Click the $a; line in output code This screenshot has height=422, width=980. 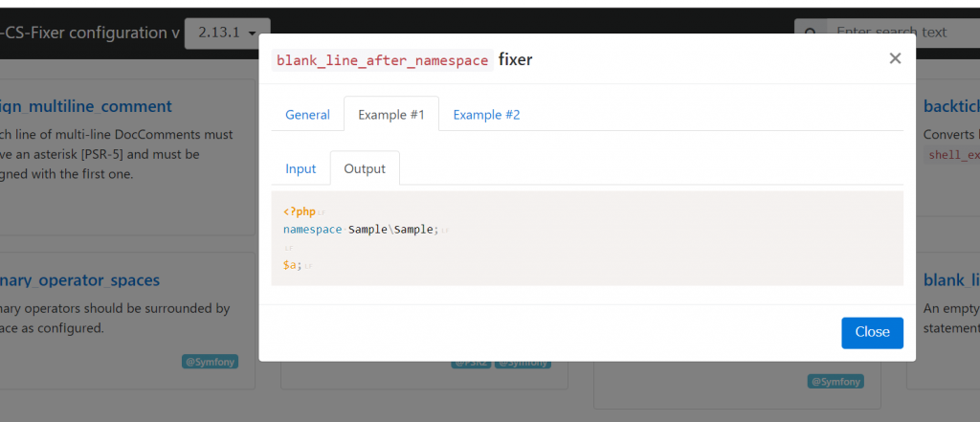[292, 264]
